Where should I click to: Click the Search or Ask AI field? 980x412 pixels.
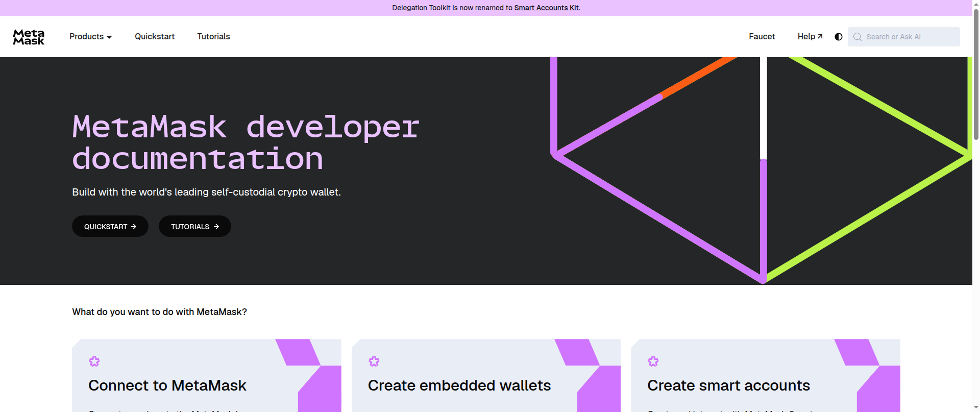pos(903,37)
